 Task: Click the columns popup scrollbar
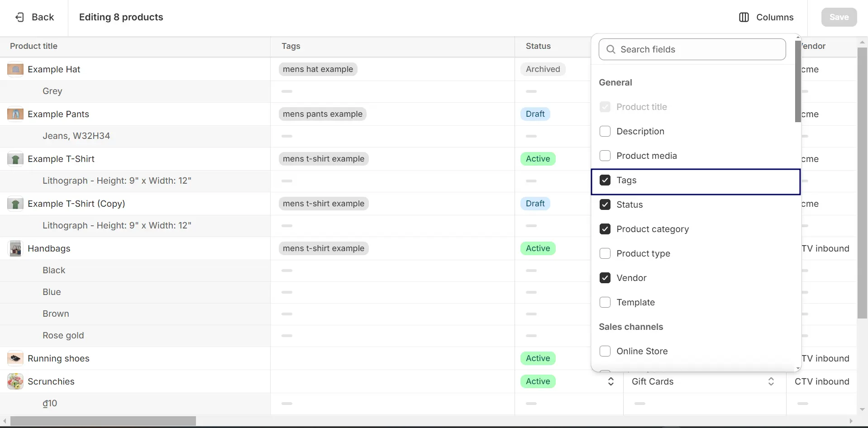798,81
